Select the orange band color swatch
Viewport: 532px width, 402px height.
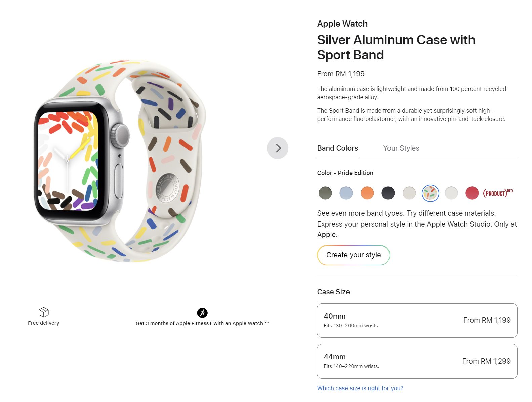pyautogui.click(x=367, y=193)
